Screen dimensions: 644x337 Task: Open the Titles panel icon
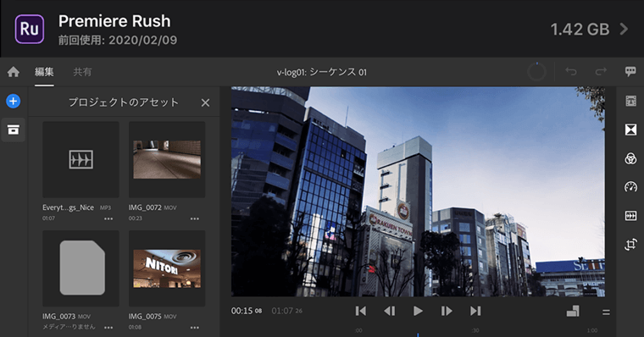630,101
